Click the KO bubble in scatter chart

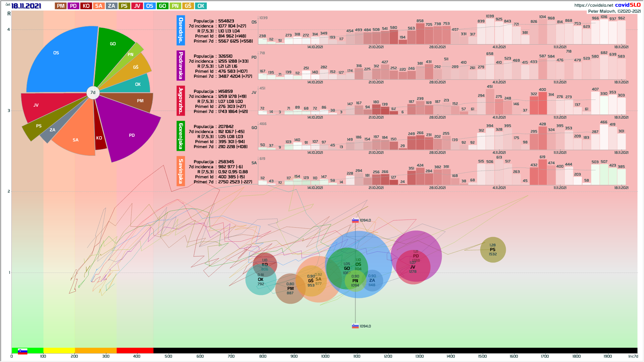[x=265, y=262]
